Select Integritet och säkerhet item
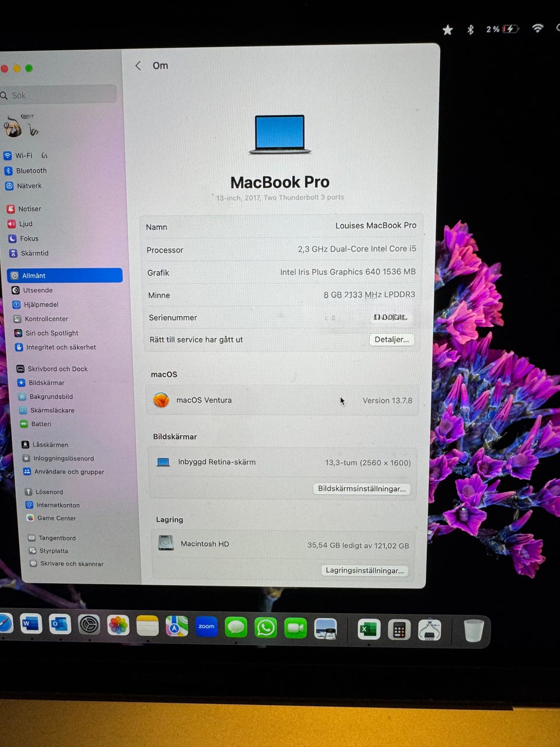Image resolution: width=560 pixels, height=747 pixels. pyautogui.click(x=61, y=347)
